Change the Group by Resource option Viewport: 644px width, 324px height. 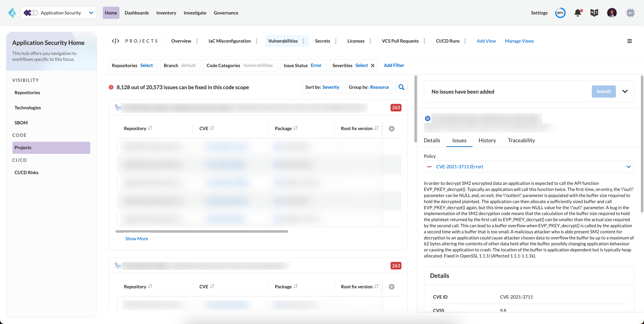pos(369,87)
